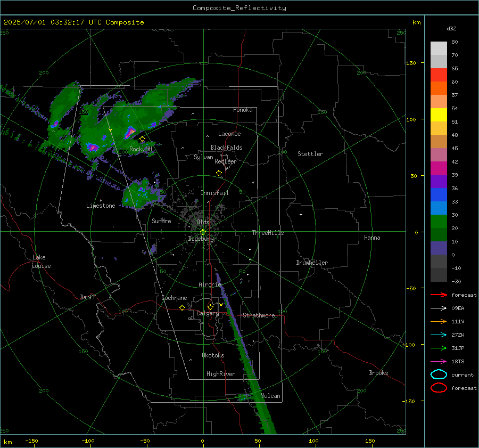Click the 'Ponoka' city label

click(243, 110)
